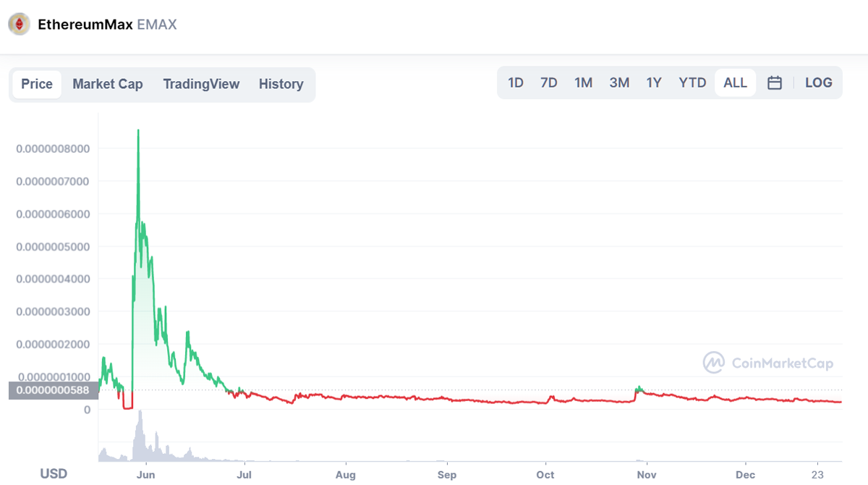Toggle the LOG scale option

tap(819, 83)
